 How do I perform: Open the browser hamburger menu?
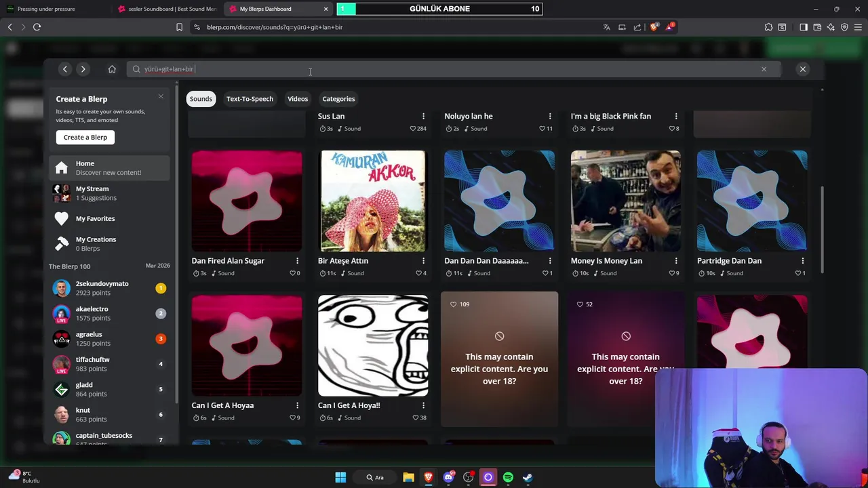pos(858,27)
